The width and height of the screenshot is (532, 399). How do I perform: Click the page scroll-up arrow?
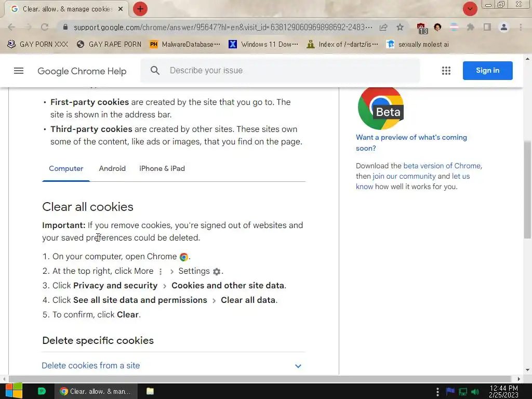click(527, 58)
